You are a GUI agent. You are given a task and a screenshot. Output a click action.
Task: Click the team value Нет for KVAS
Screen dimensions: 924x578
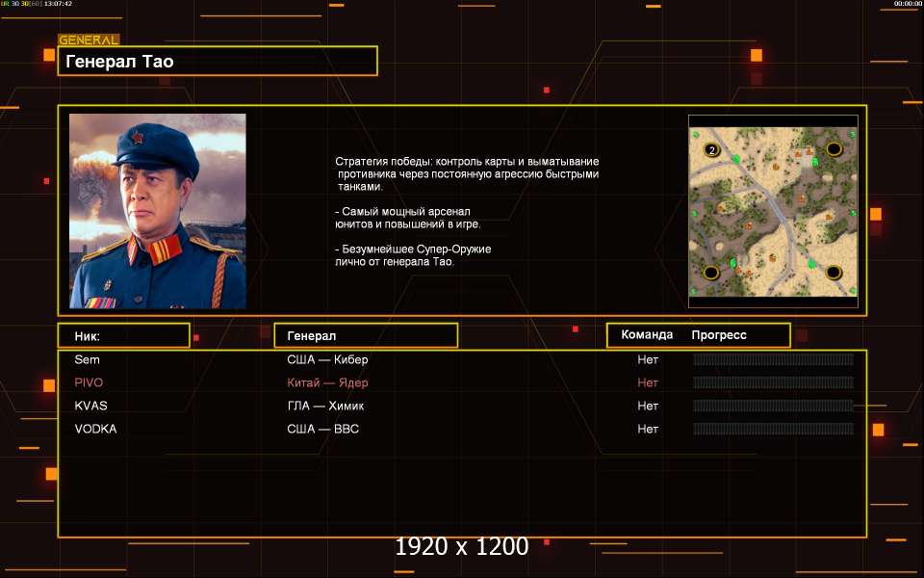pyautogui.click(x=648, y=406)
